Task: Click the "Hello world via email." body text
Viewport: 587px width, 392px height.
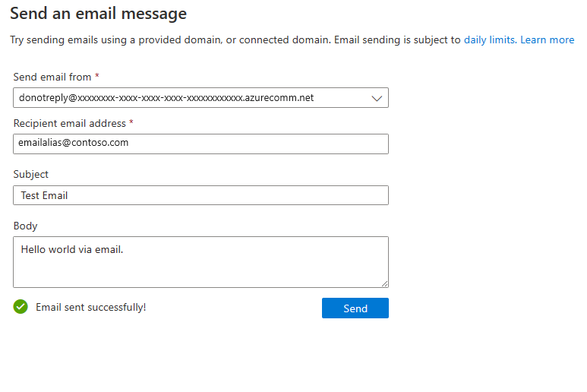Action: coord(72,248)
